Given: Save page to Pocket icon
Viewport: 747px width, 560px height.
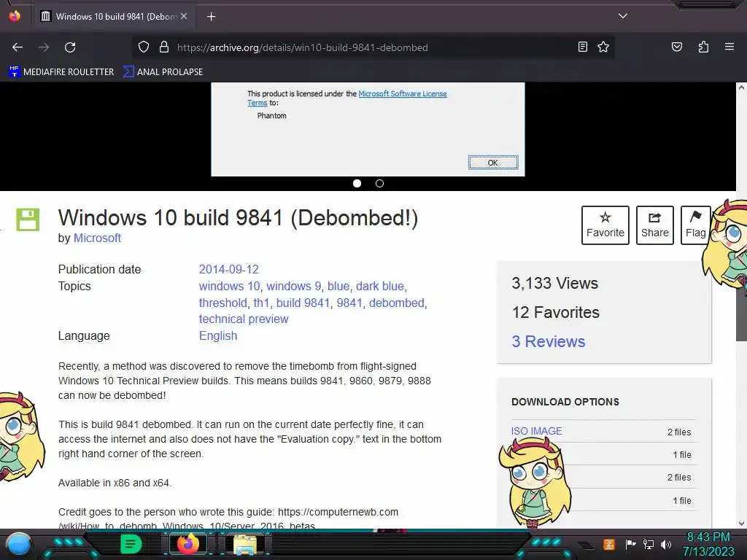Looking at the screenshot, I should coord(676,47).
